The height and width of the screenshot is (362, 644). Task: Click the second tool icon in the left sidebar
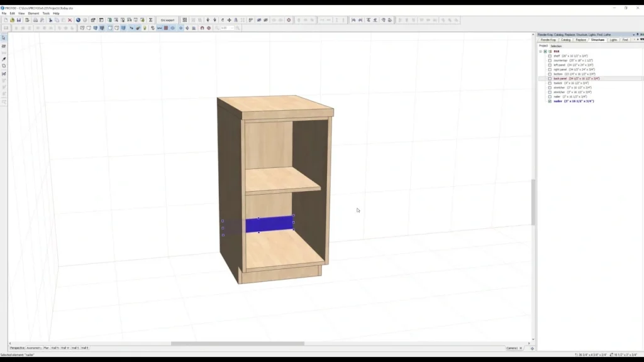point(4,46)
